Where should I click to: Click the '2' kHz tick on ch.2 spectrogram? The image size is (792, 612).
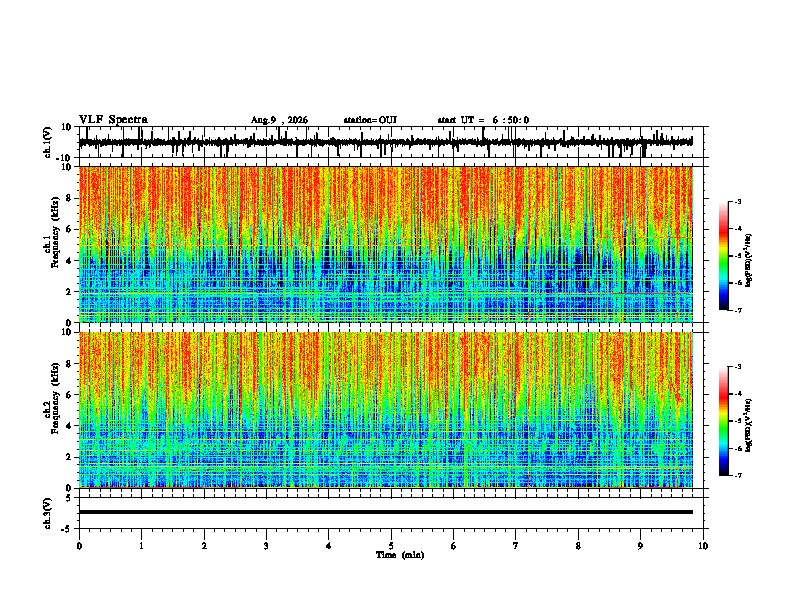70,457
